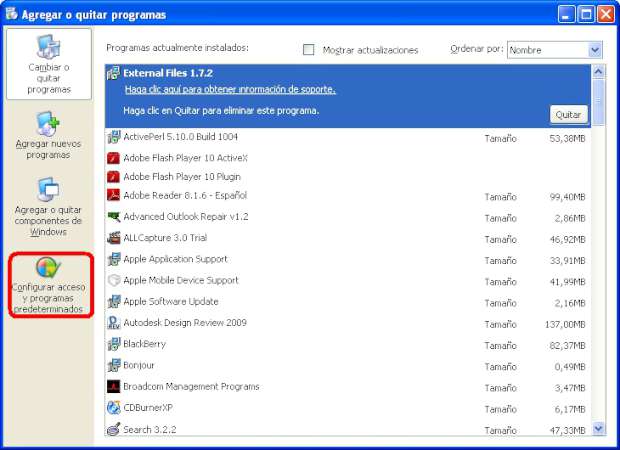Image resolution: width=620 pixels, height=450 pixels.
Task: Select the Bonjour program entry
Action: (139, 366)
